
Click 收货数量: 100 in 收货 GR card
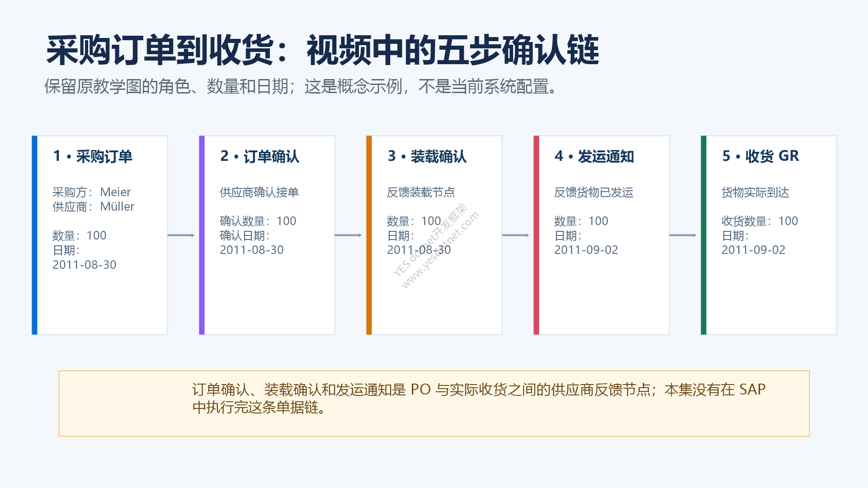(760, 221)
